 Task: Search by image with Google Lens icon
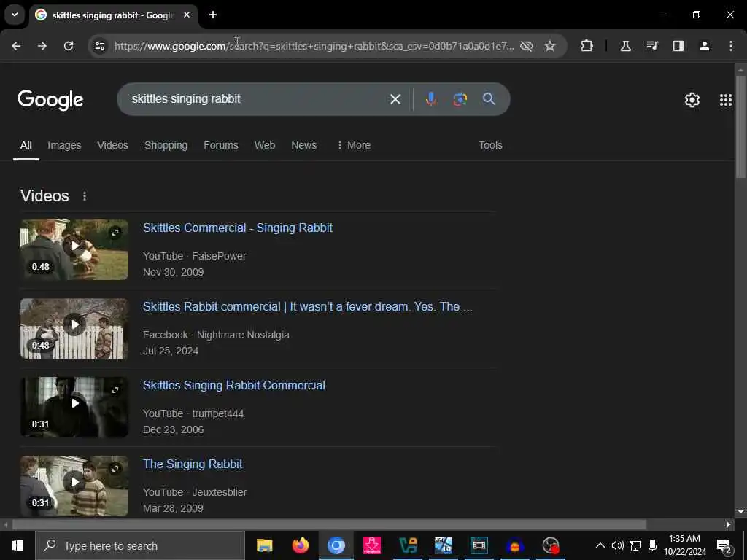click(460, 99)
